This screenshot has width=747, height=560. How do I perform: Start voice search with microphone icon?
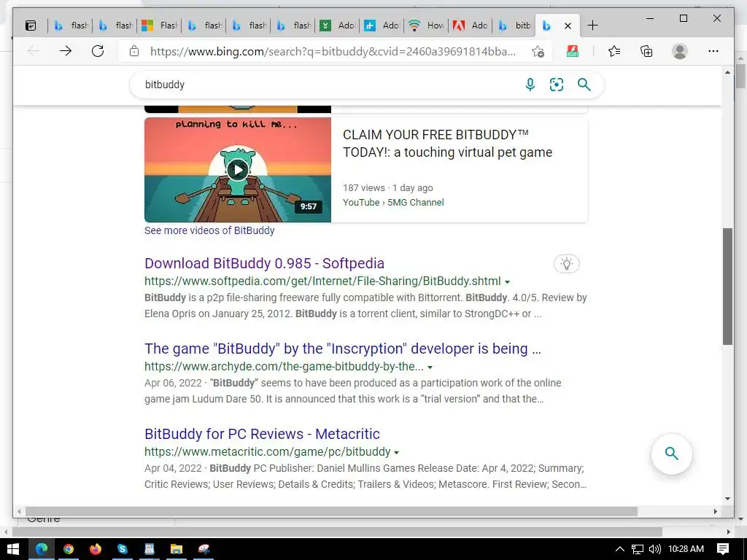[530, 85]
